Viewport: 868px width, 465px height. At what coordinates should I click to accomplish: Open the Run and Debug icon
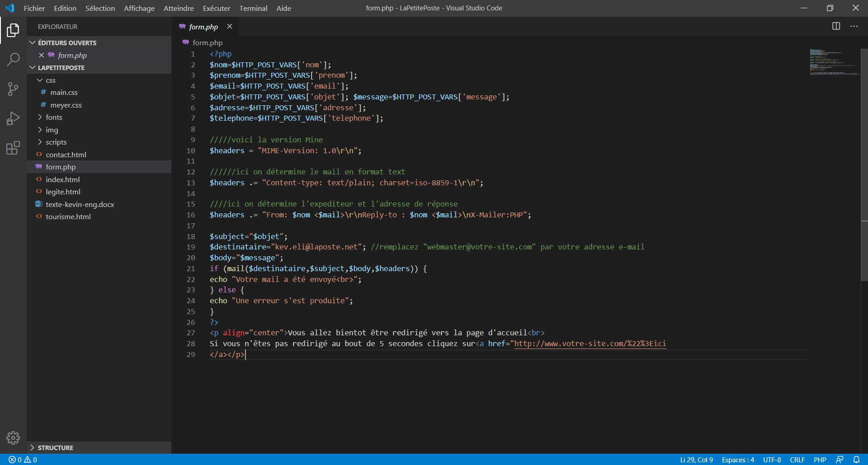tap(13, 118)
